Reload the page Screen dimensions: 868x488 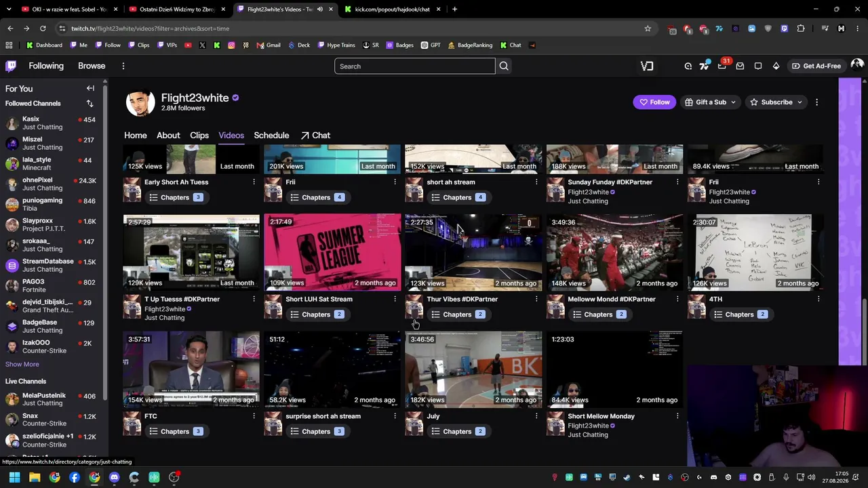pos(43,28)
